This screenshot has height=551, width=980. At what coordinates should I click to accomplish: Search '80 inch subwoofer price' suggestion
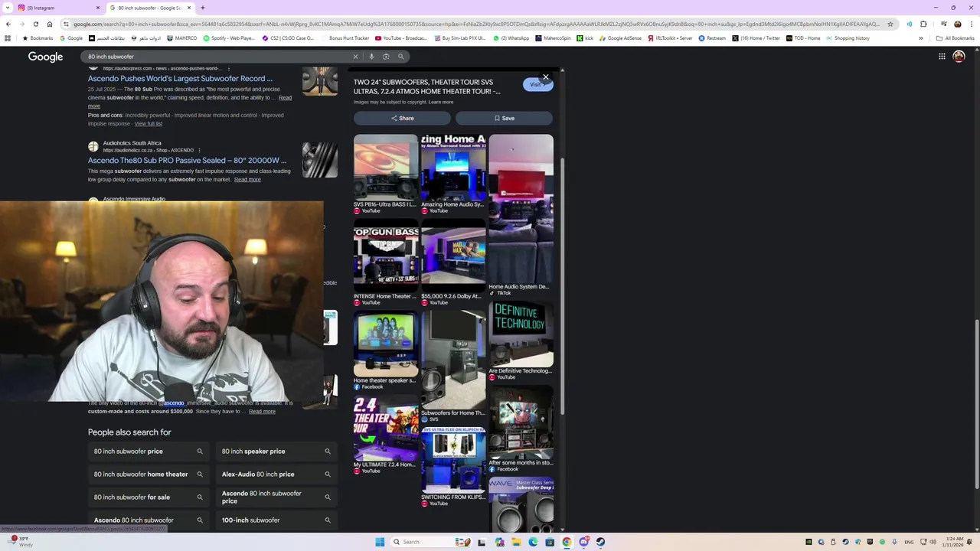[149, 452]
